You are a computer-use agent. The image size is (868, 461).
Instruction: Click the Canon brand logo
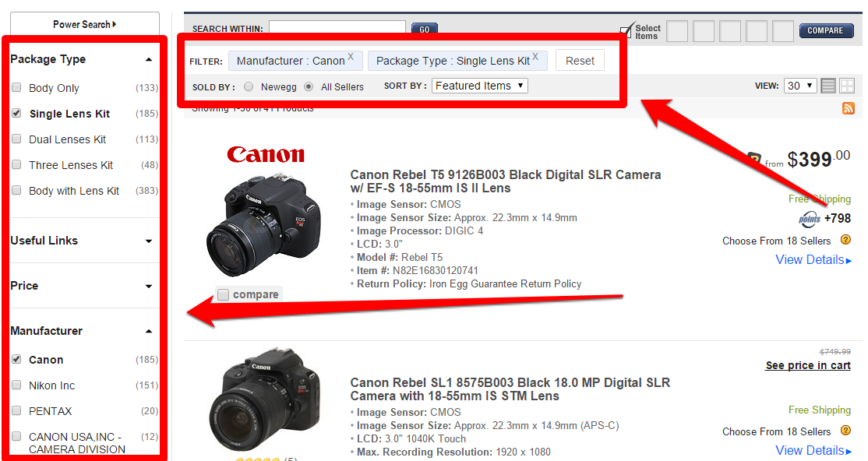266,155
